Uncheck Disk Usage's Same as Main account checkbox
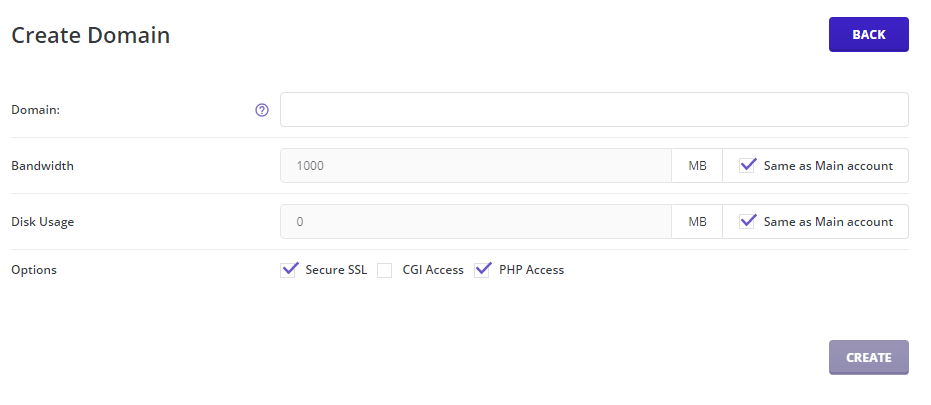 (747, 222)
